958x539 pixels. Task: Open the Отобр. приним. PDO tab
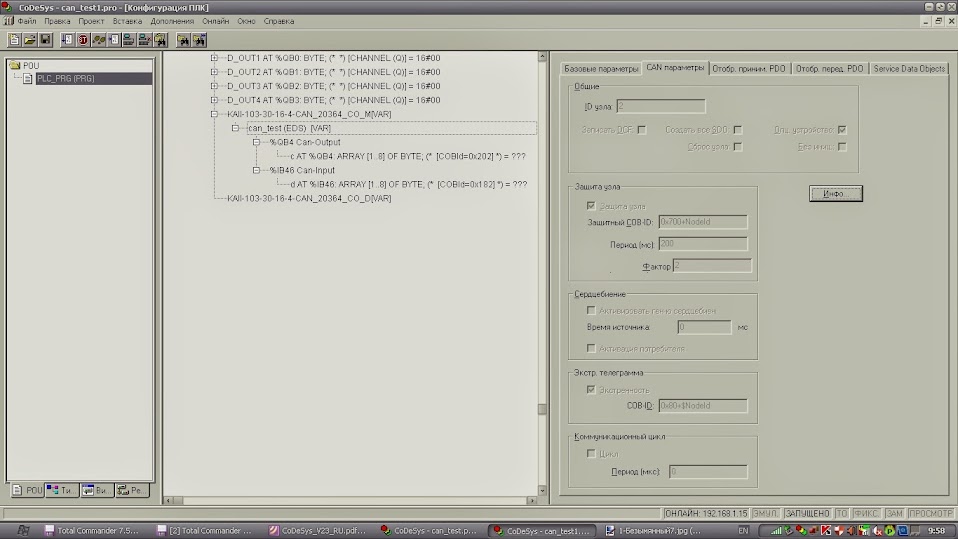tap(749, 68)
